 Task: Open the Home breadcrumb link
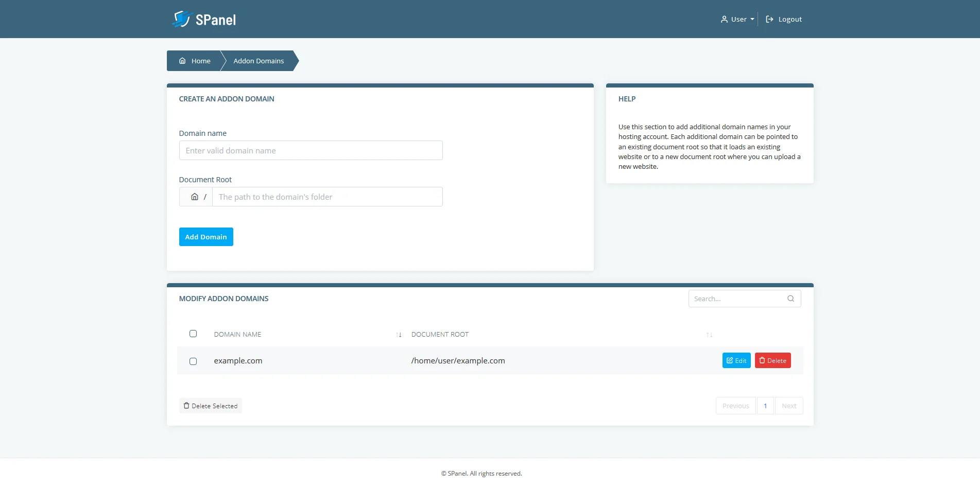pos(201,60)
